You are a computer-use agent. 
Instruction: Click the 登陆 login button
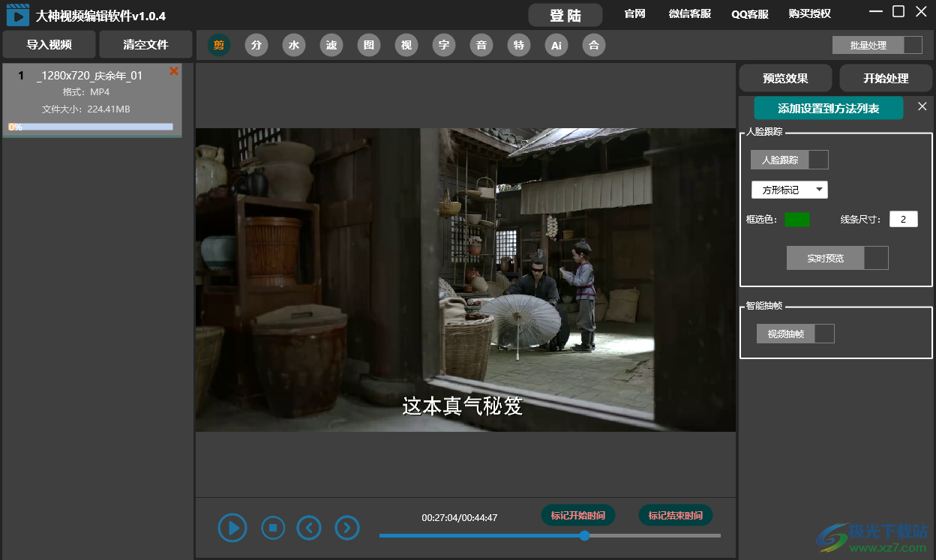pos(565,15)
